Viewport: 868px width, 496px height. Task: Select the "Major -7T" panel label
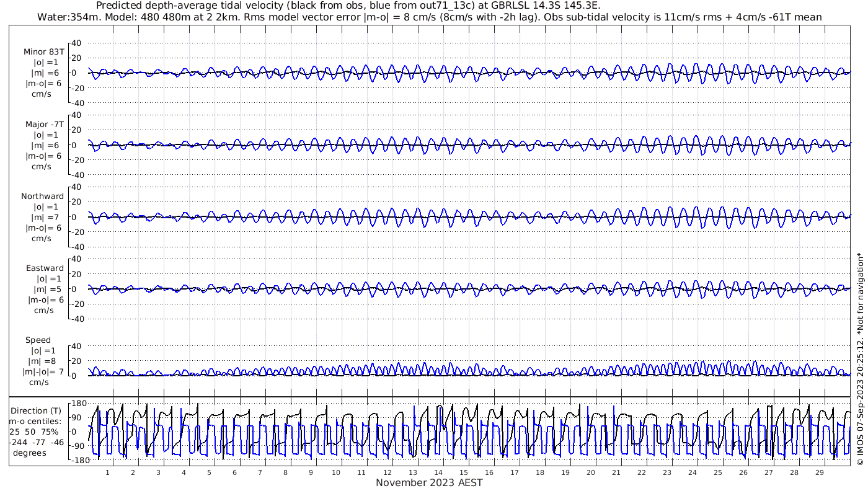coord(44,124)
